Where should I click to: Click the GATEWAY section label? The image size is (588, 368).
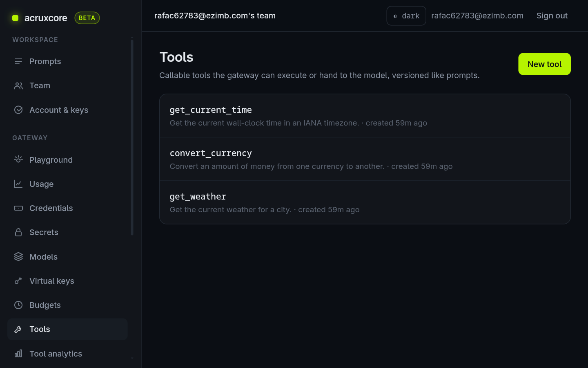(x=30, y=138)
